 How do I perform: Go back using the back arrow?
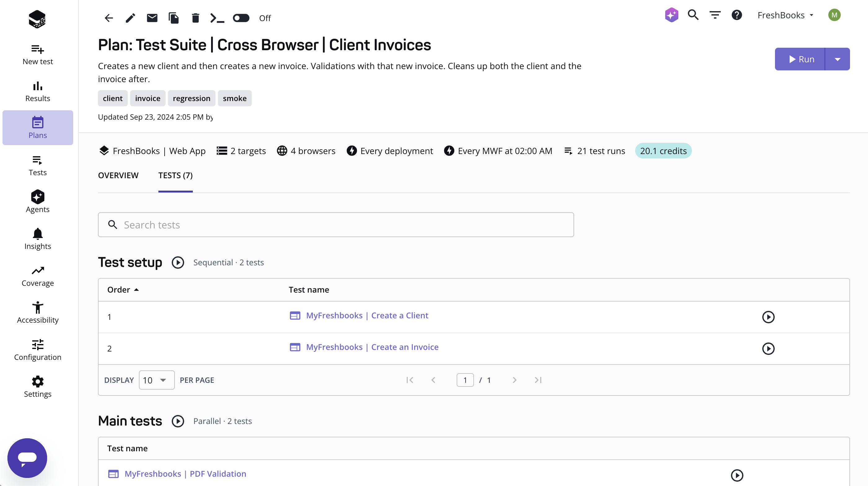click(x=108, y=18)
